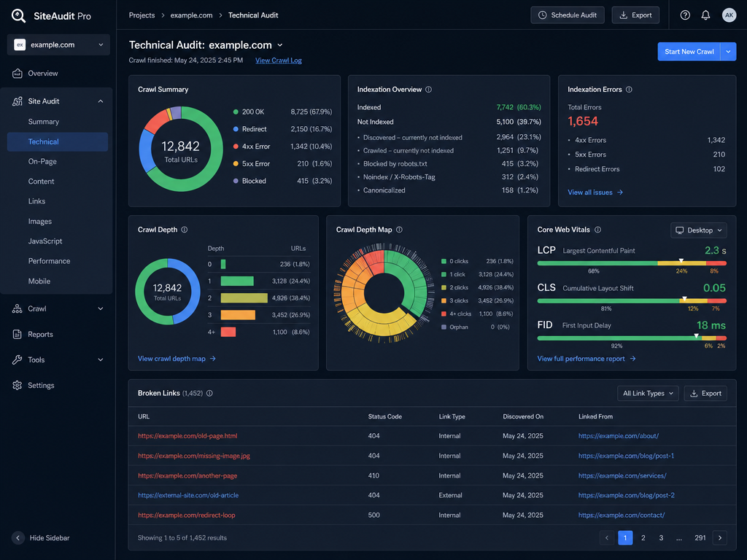Go to page 291 of broken links
The width and height of the screenshot is (747, 560).
pos(700,537)
